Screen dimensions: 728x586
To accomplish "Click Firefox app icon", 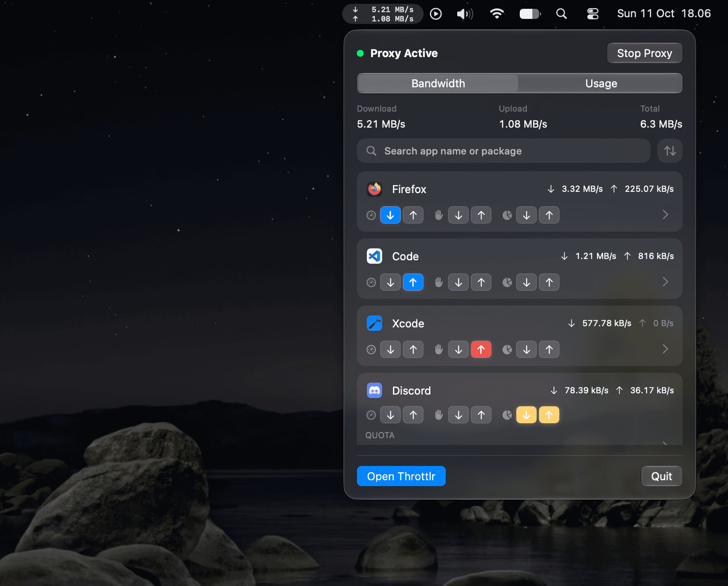I will click(374, 189).
